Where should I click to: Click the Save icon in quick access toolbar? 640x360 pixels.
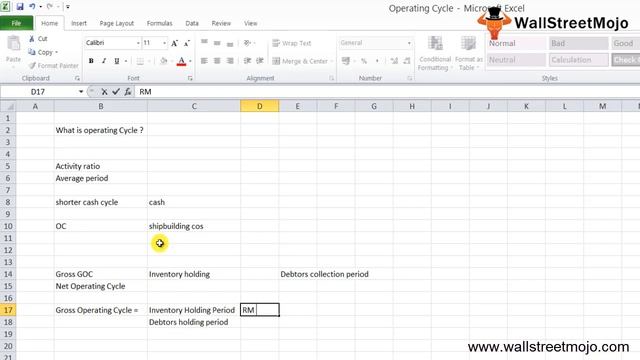click(20, 7)
